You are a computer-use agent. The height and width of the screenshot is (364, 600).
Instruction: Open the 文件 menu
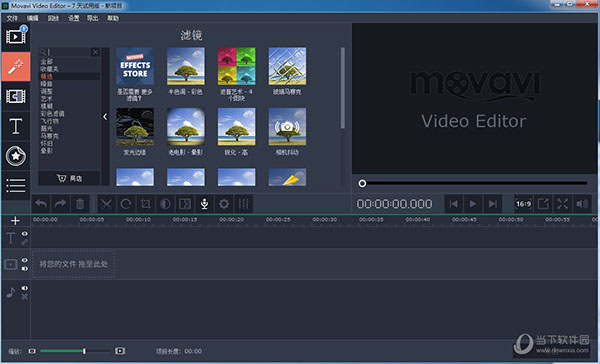pyautogui.click(x=12, y=18)
